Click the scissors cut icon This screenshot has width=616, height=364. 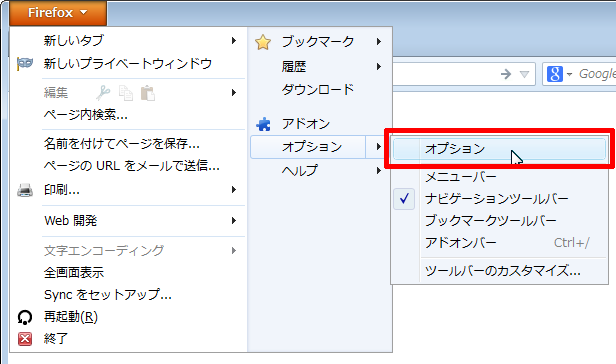(x=103, y=93)
